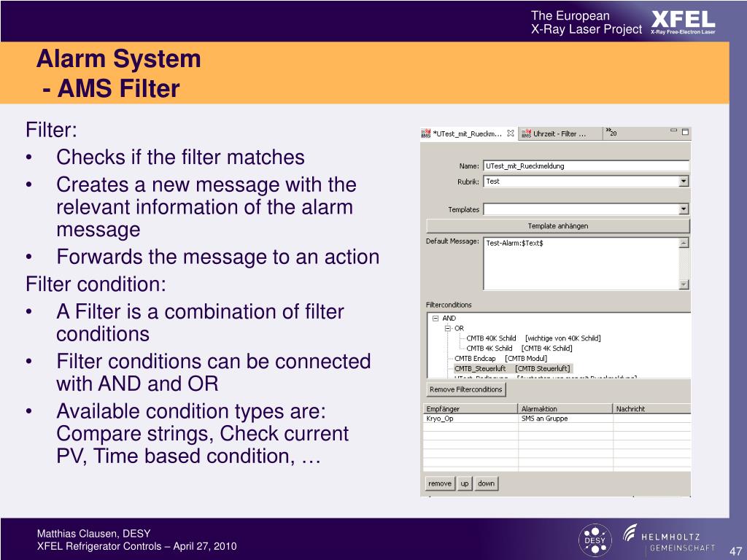Click the down button
The image size is (747, 560).
tap(487, 483)
